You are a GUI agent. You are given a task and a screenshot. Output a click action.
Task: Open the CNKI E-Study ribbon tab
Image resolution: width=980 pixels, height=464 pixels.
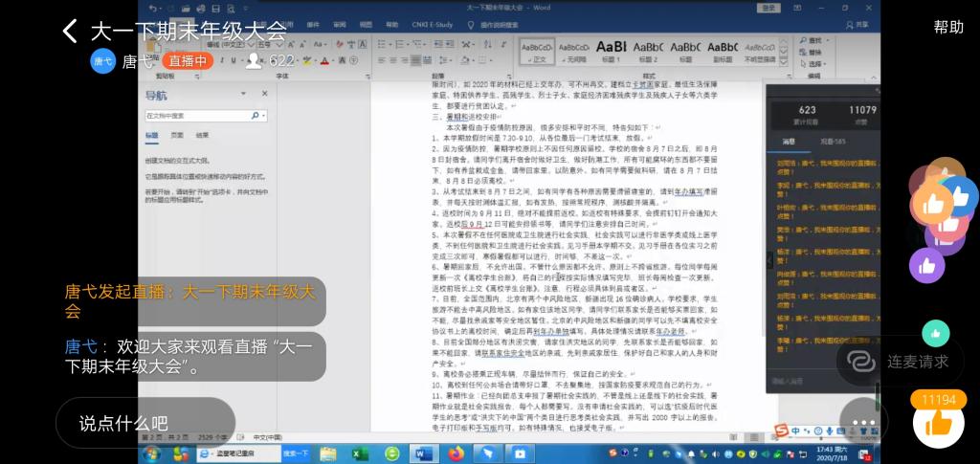tap(432, 25)
